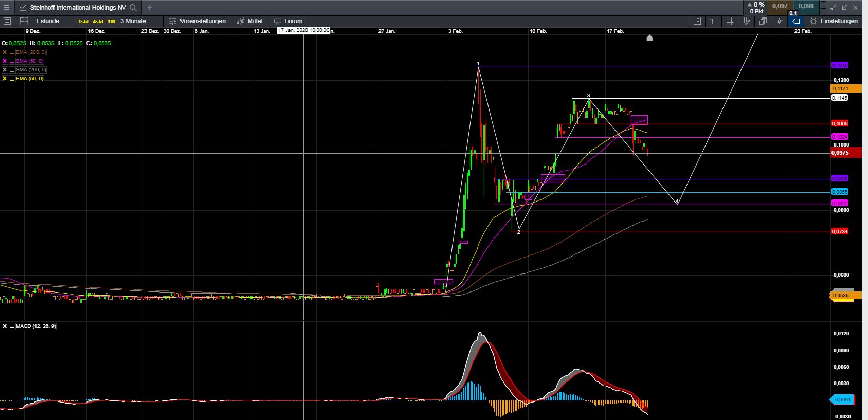Toggle the blue price label tag button
Image resolution: width=868 pixels, height=420 pixels.
pos(796,21)
